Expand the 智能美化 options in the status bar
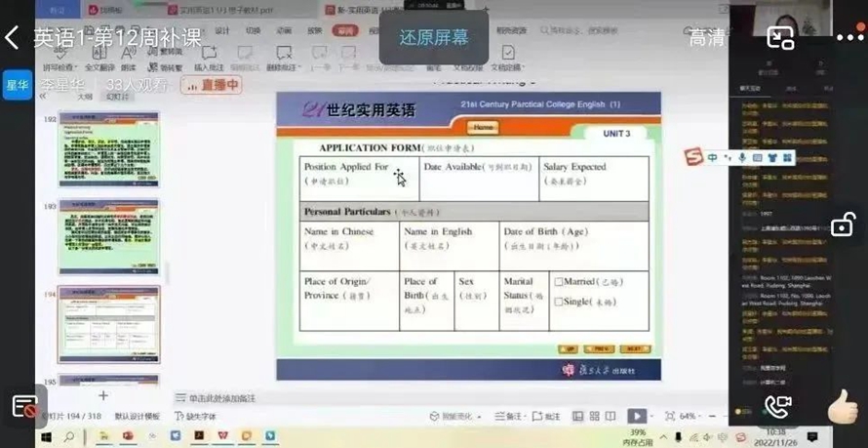The height and width of the screenshot is (448, 868). 455,417
